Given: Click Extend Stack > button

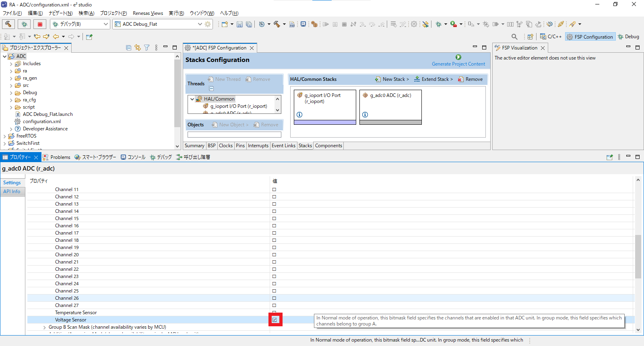Looking at the screenshot, I should (x=433, y=79).
